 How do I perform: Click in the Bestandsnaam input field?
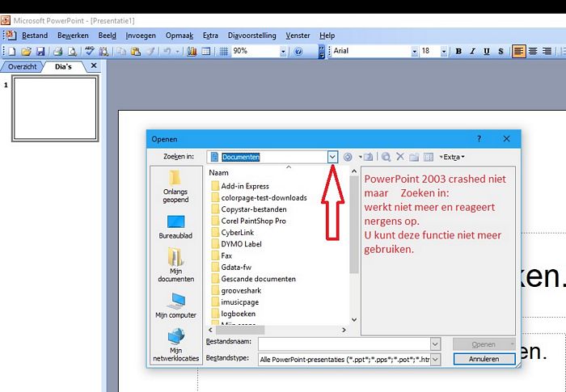tap(344, 344)
